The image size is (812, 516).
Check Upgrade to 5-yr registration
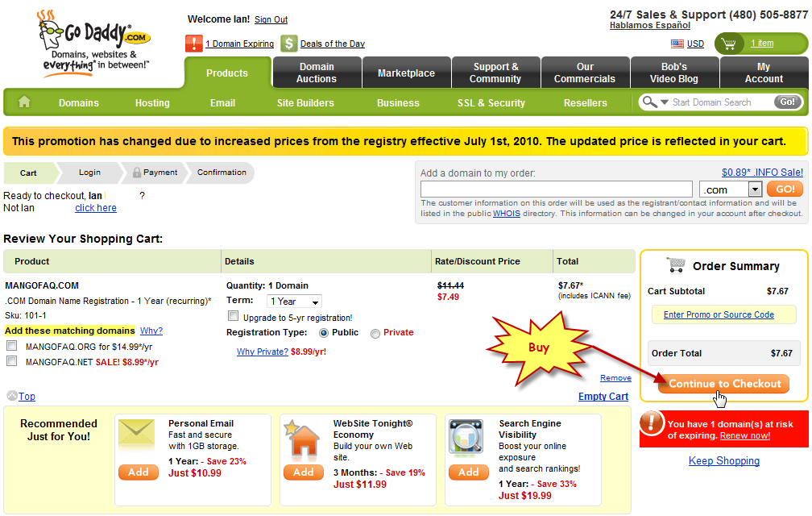[234, 316]
